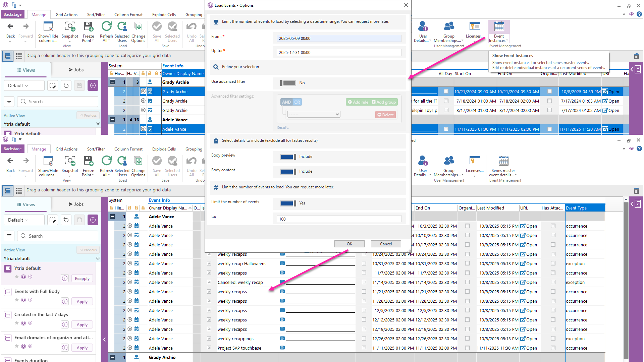Open the Default view dropdown in bottom panel

pyautogui.click(x=24, y=220)
